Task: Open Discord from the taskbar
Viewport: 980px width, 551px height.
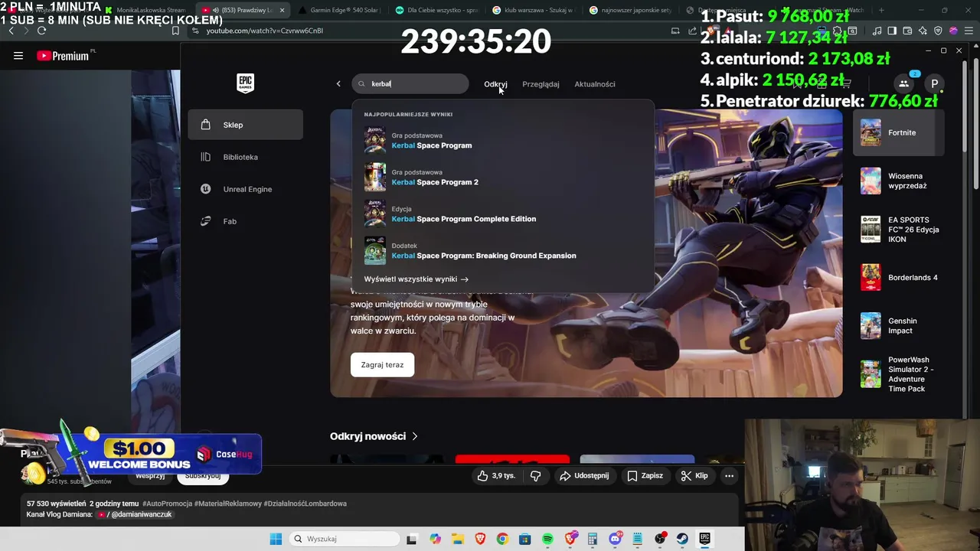Action: [616, 539]
